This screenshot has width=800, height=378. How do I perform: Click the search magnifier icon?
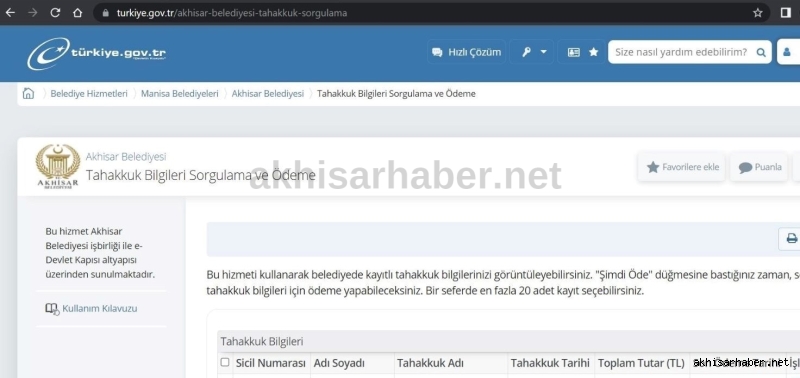click(x=761, y=52)
